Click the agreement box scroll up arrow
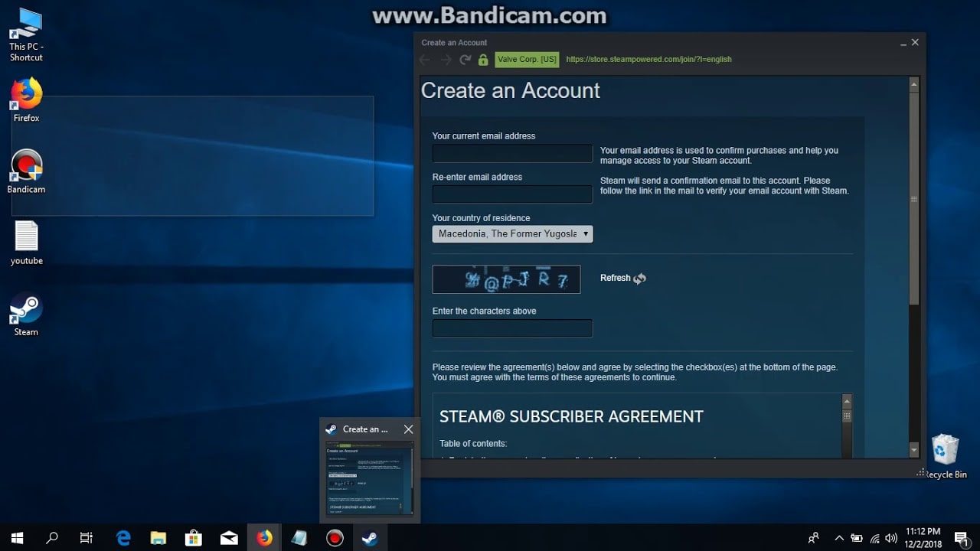The image size is (980, 551). (x=847, y=401)
